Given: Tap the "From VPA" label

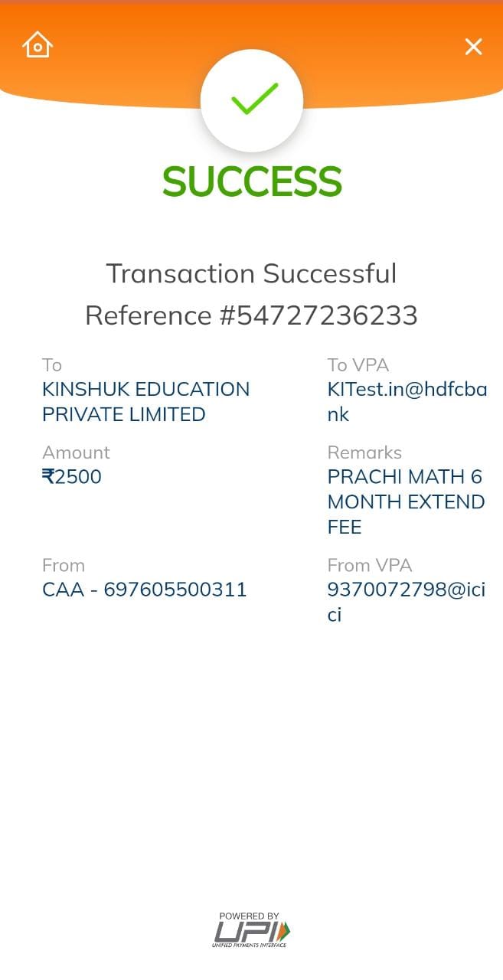Looking at the screenshot, I should (370, 566).
